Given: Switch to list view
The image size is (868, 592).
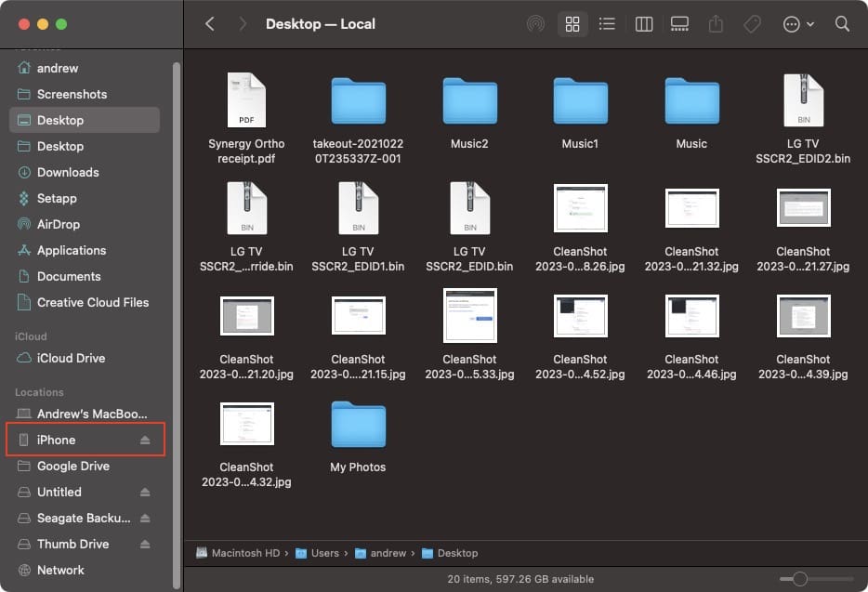Looking at the screenshot, I should coord(607,24).
